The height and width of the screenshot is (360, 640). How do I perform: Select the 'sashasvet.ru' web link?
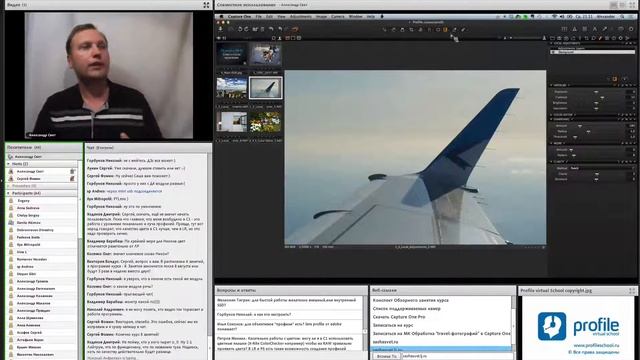[384, 342]
